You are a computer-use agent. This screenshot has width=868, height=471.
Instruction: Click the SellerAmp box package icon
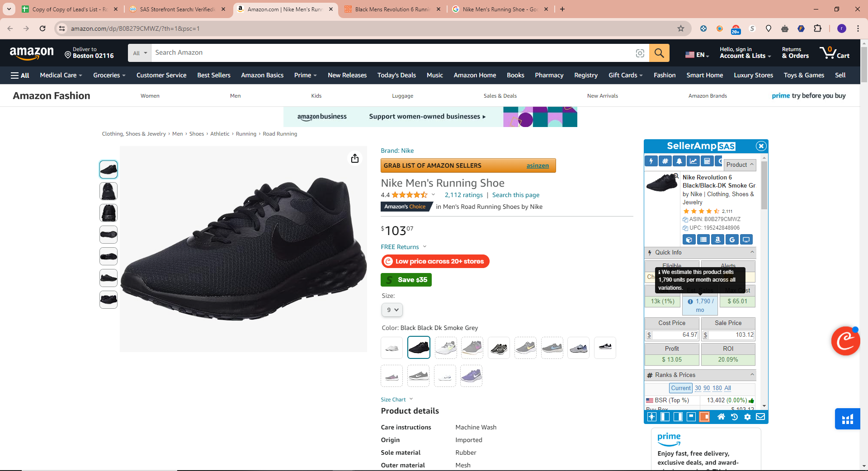click(x=689, y=240)
